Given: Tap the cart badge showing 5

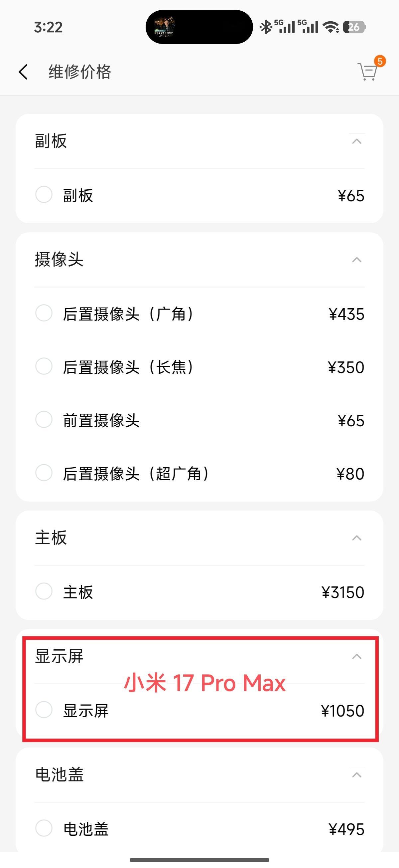Looking at the screenshot, I should (x=379, y=61).
